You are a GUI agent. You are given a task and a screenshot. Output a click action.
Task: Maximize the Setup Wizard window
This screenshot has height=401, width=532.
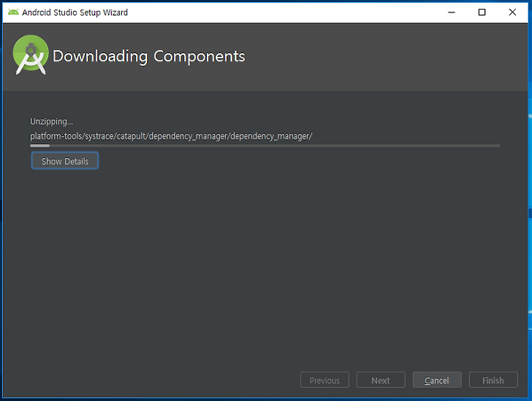482,13
